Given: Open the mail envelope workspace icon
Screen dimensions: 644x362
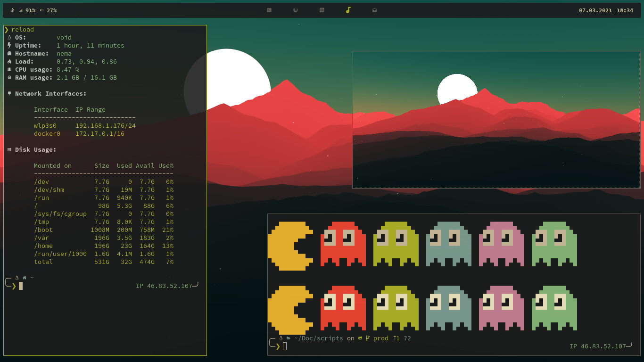Looking at the screenshot, I should tap(375, 10).
